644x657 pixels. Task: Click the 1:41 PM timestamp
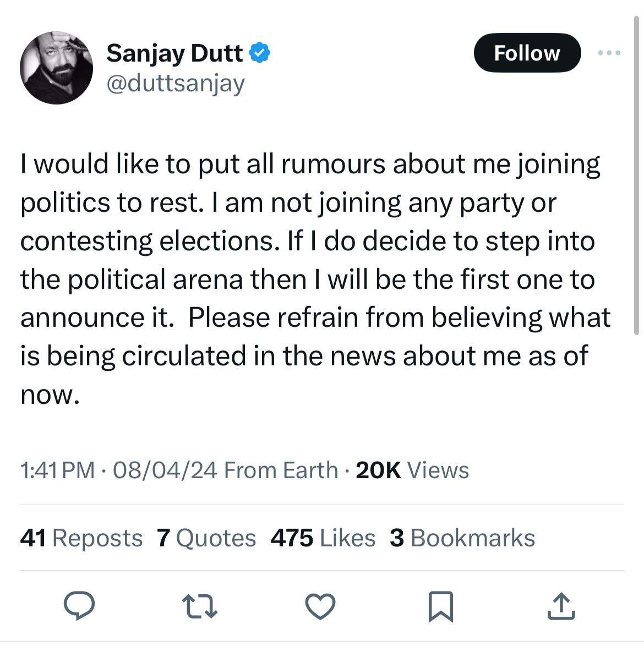(57, 470)
